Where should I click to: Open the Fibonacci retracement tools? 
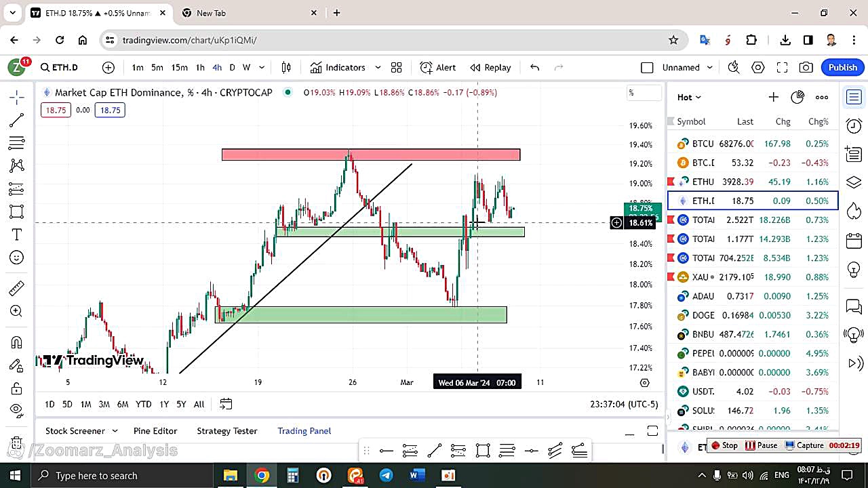[x=17, y=143]
